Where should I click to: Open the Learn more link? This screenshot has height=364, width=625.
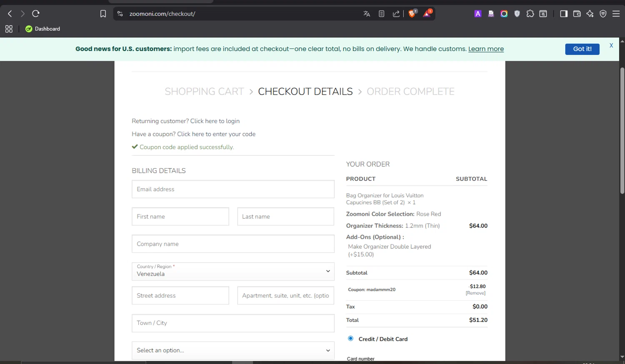click(486, 49)
